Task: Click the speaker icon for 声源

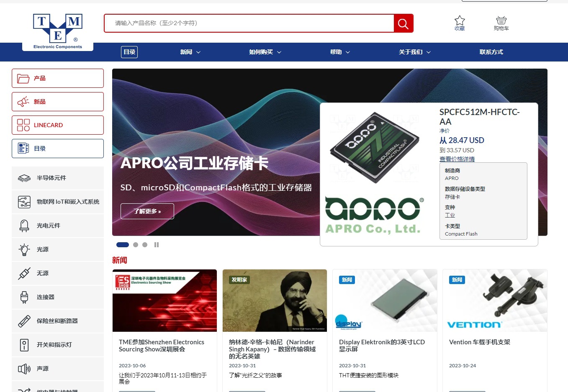Action: pyautogui.click(x=24, y=369)
